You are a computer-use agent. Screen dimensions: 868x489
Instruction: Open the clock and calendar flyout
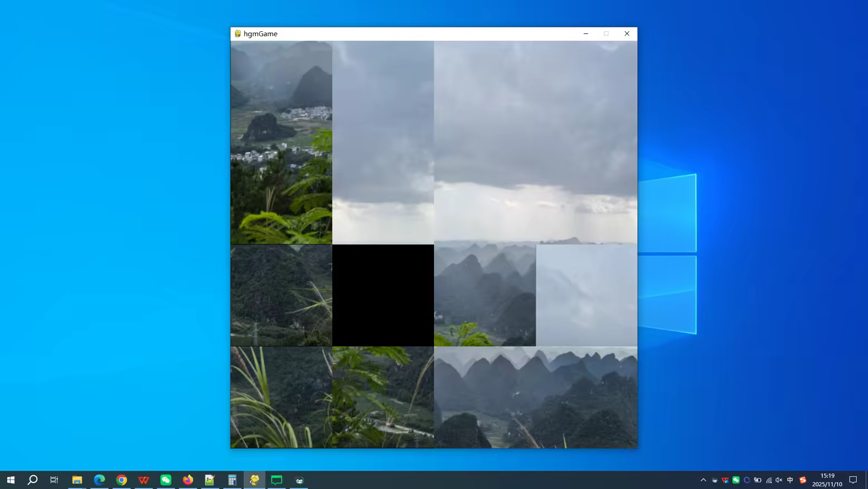827,480
